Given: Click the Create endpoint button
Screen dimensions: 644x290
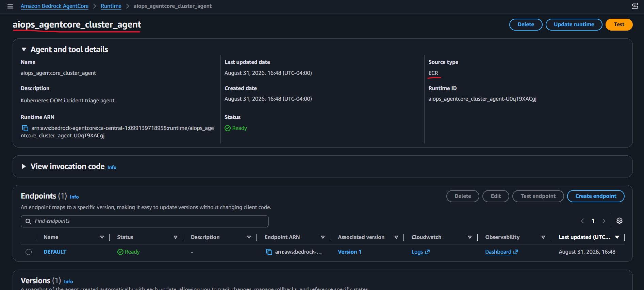Looking at the screenshot, I should (x=596, y=196).
